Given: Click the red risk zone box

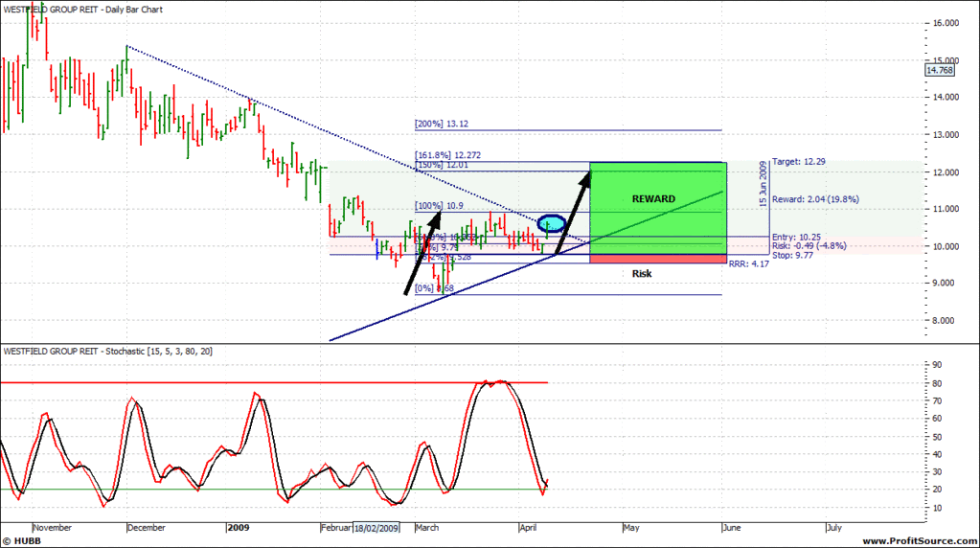Looking at the screenshot, I should tap(658, 259).
